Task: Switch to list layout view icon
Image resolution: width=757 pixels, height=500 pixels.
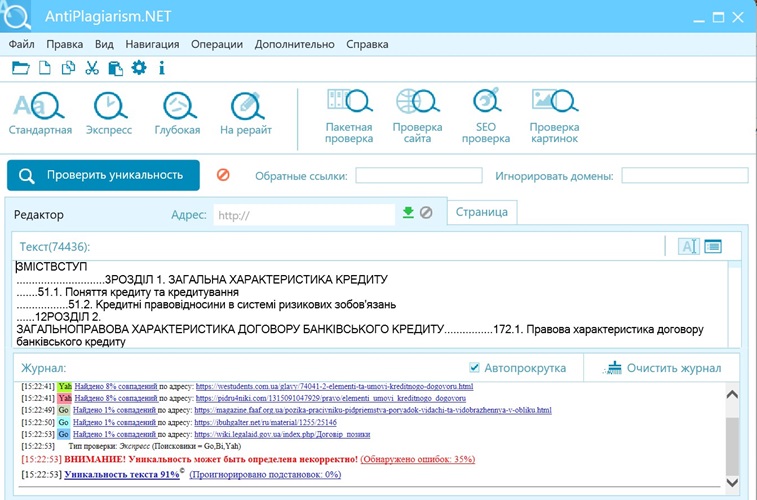Action: [x=713, y=246]
